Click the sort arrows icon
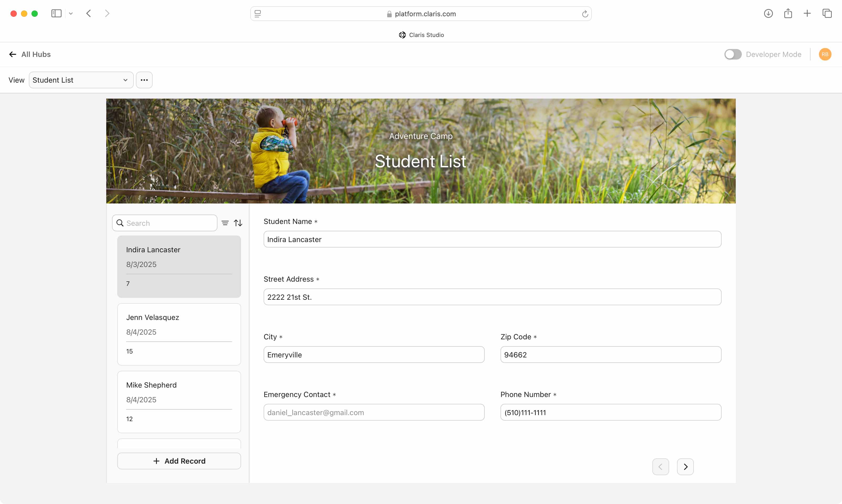842x504 pixels. pos(238,223)
